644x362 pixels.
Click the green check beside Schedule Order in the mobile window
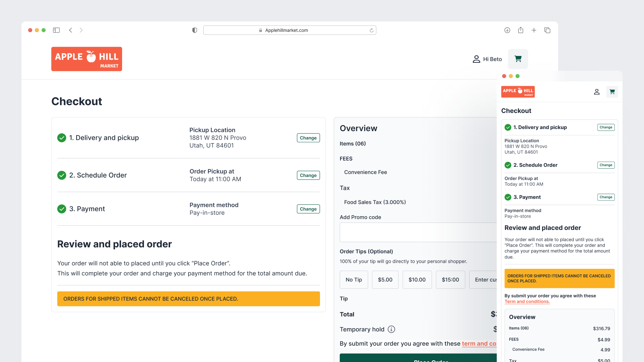pos(508,165)
